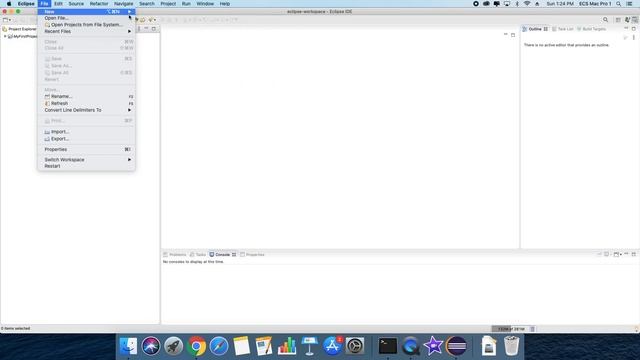The height and width of the screenshot is (360, 640).
Task: Switch to the Properties tab
Action: [252, 255]
